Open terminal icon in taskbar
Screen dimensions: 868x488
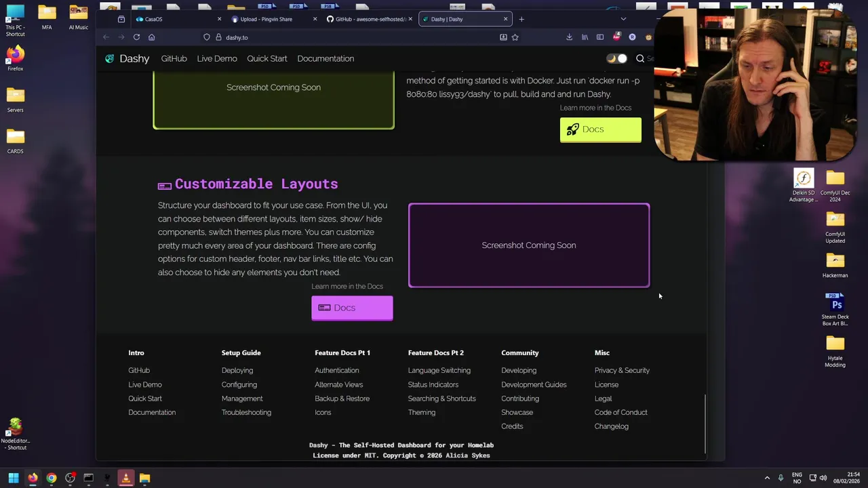[x=88, y=478]
